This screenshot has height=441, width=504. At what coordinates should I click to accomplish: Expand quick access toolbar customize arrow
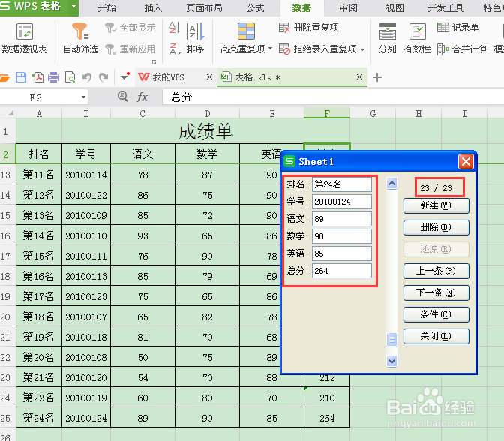(124, 76)
